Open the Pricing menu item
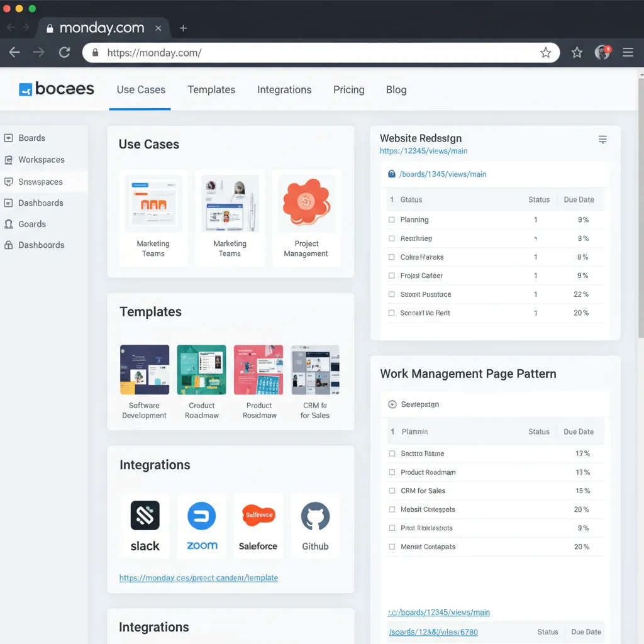Screen dimensions: 644x644 349,90
